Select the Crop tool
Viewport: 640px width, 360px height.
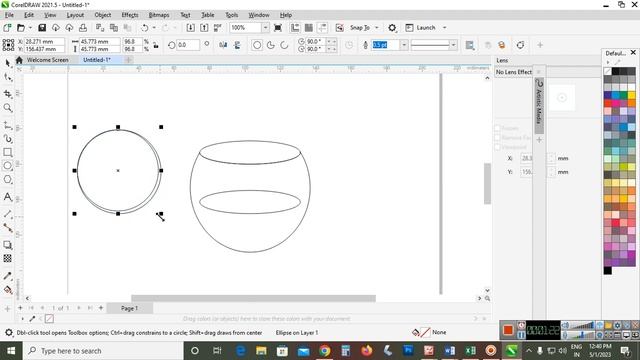pos(7,94)
